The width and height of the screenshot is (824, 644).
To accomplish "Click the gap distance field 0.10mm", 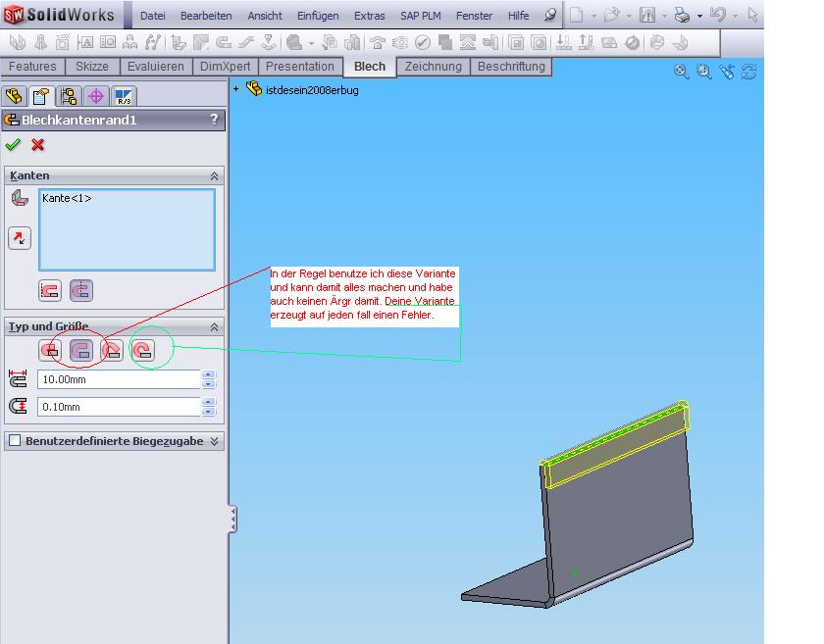I will coord(119,407).
